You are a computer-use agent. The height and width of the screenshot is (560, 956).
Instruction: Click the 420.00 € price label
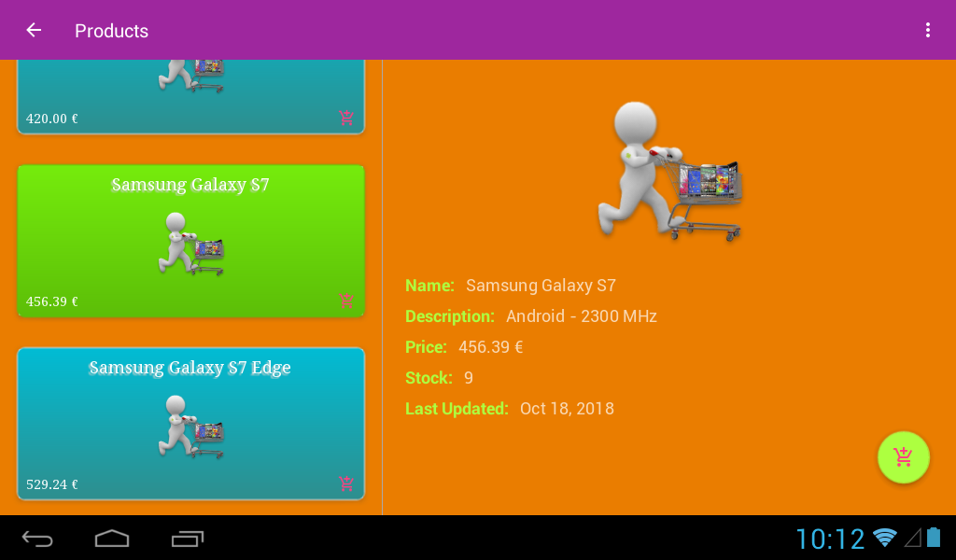coord(52,119)
